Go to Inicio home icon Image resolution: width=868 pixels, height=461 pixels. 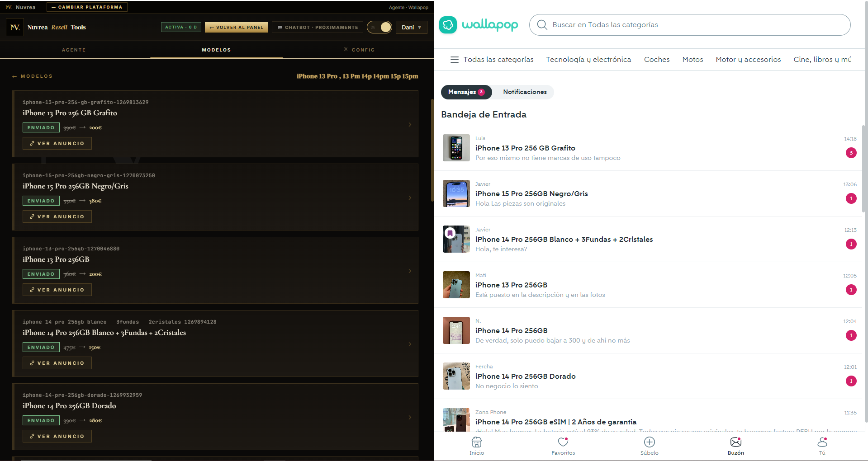click(477, 442)
